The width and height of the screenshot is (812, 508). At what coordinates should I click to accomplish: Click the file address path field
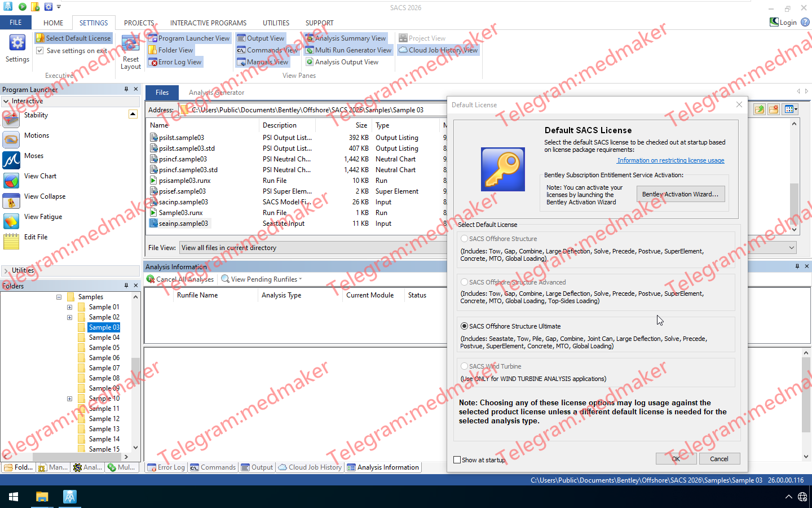[x=309, y=110]
